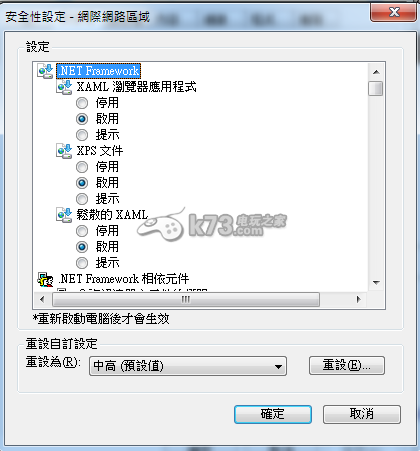Select 提示 under XAML 瀏覽器應用程式

tap(82, 135)
